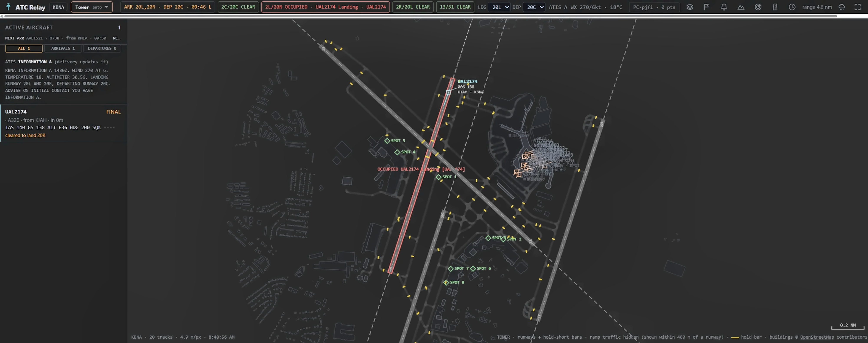Switch to the DEPARTURES 0 tab

point(102,49)
